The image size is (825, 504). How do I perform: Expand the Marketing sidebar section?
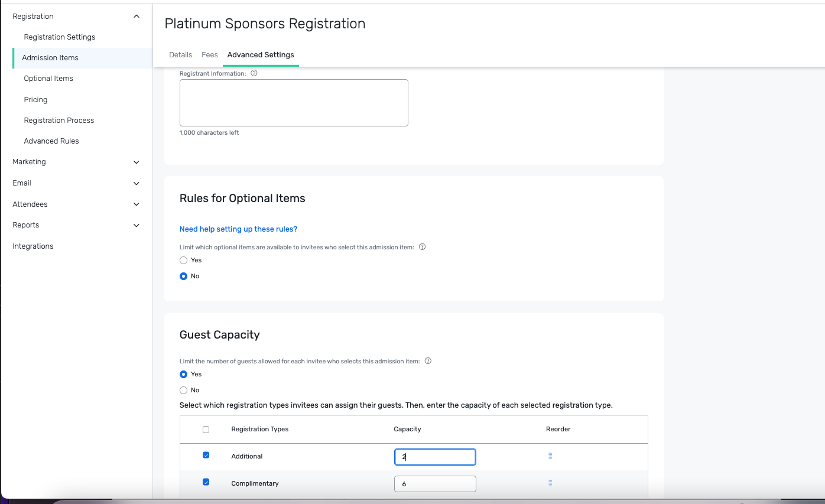pos(137,162)
